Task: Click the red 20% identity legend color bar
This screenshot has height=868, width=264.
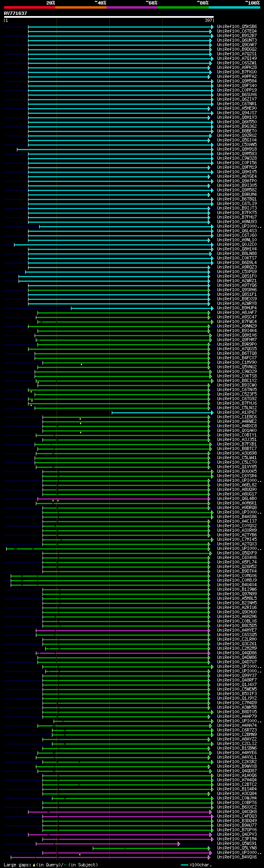Action: tap(30, 7)
